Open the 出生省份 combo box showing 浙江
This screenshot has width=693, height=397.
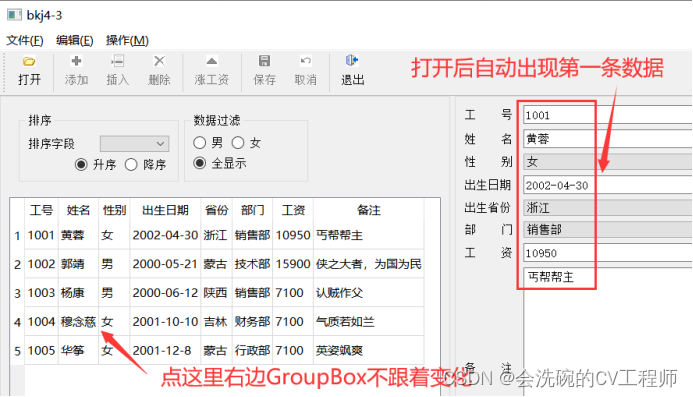point(608,208)
